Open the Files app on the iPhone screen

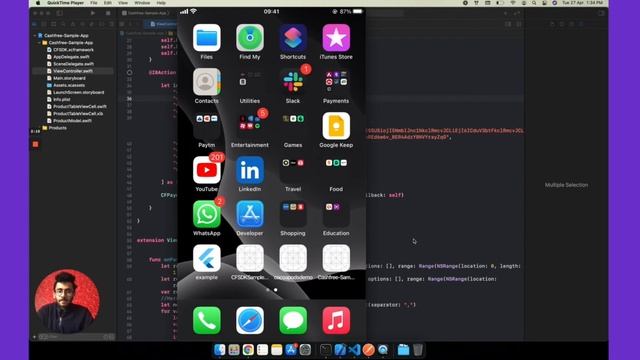(207, 38)
